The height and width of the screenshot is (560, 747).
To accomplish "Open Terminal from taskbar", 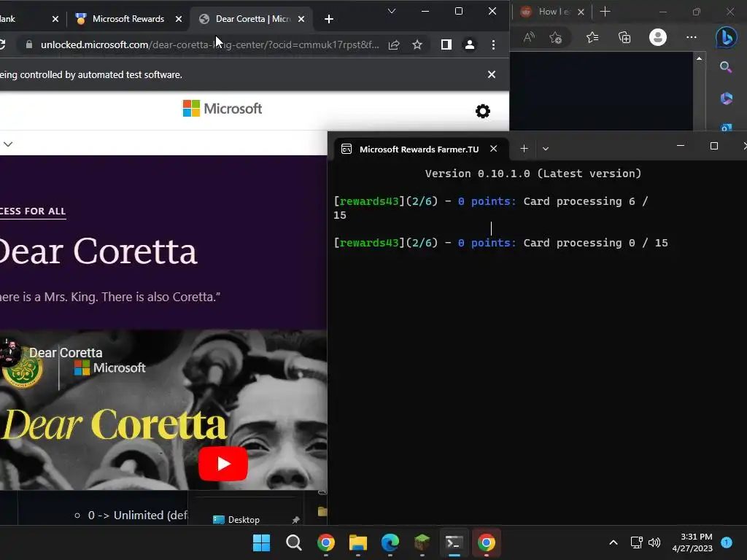I will tap(454, 542).
